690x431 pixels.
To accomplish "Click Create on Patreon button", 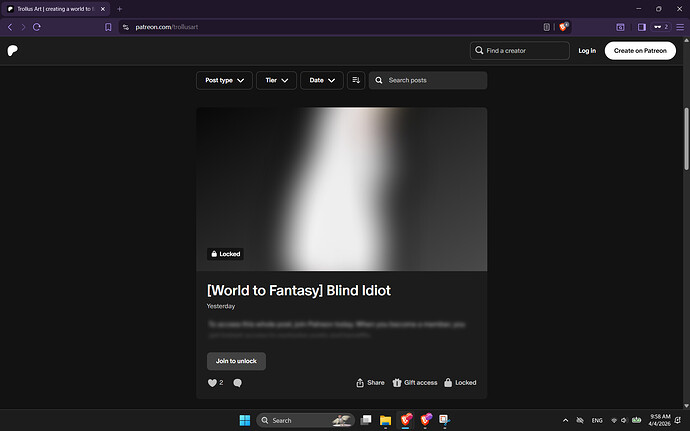I will tap(640, 51).
